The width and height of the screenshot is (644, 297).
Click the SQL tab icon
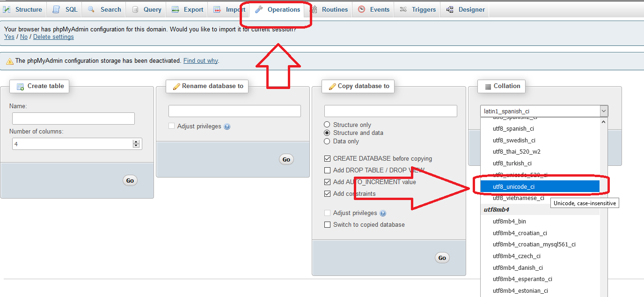point(56,9)
